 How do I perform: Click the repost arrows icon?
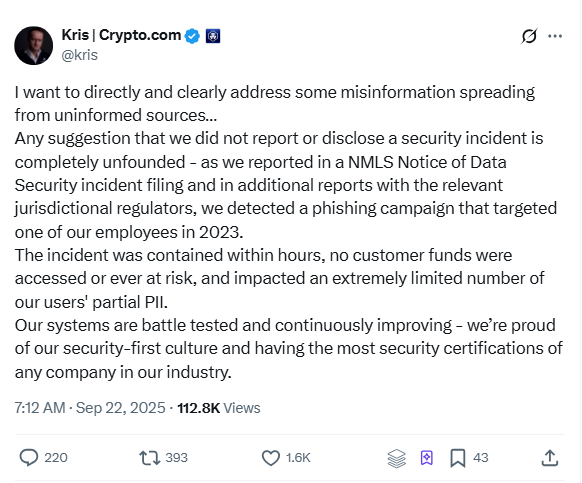pos(150,458)
